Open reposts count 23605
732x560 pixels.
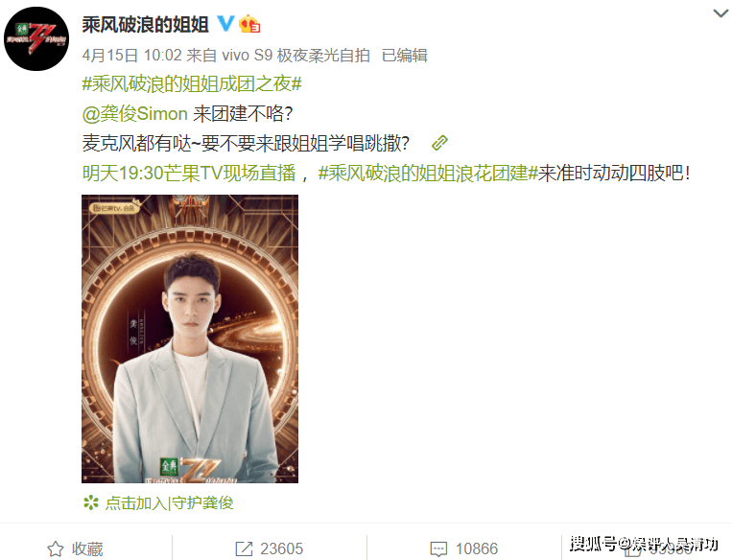click(281, 548)
